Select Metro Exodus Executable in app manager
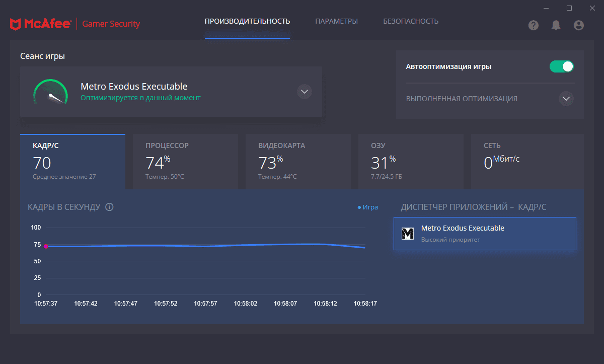 point(485,234)
